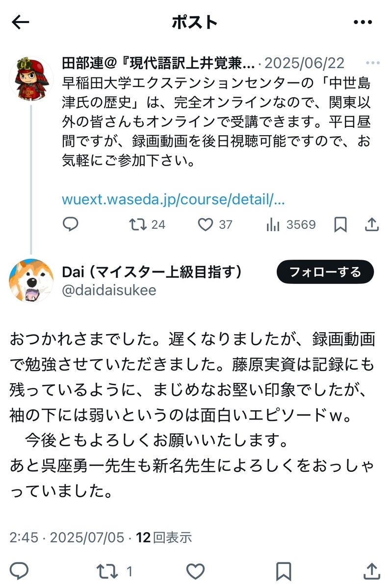Share Dai's reply via bottom icon
Screen dimensions: 391x588
pyautogui.click(x=372, y=571)
